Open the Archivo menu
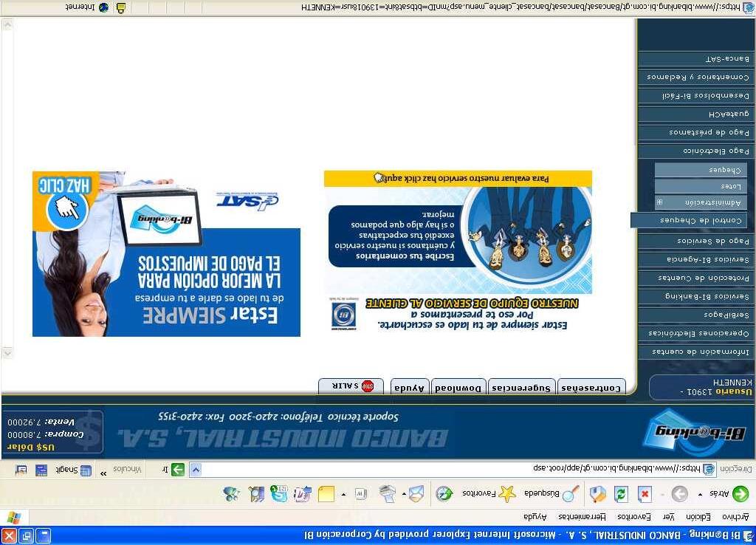 [735, 516]
